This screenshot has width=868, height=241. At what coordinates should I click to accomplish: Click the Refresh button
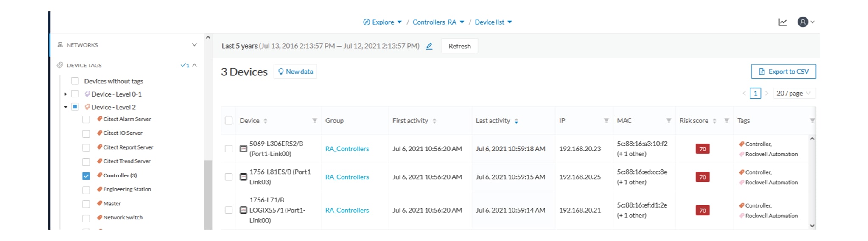459,46
